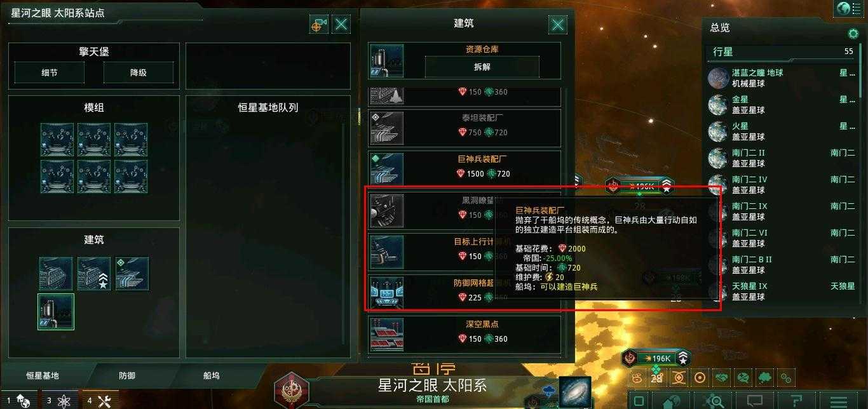Select the galaxy map icon
Viewport: 868px width, 409px height.
(576, 391)
